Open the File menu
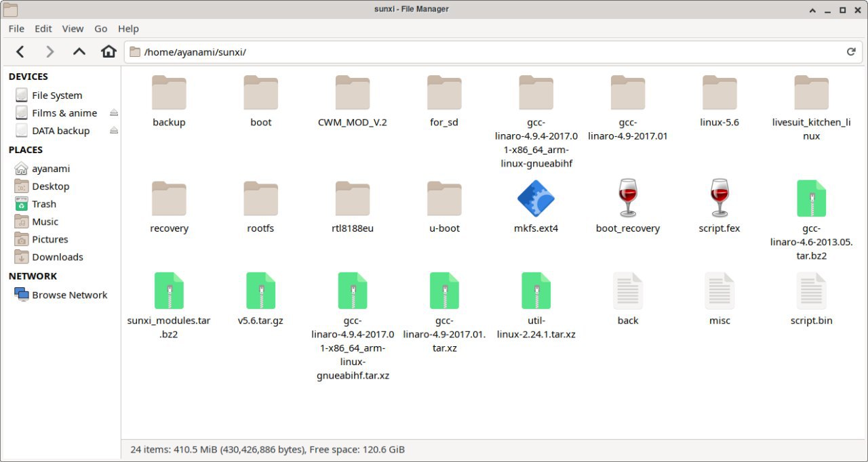This screenshot has height=462, width=868. (16, 28)
